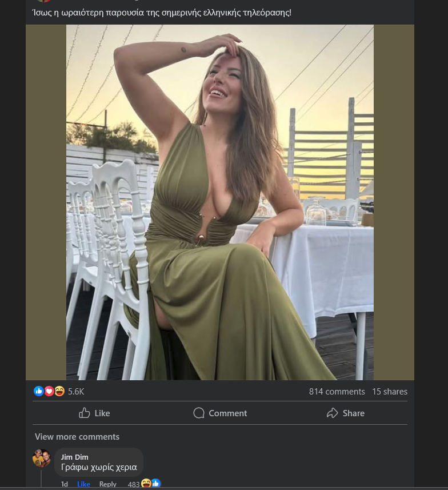Click the blue thumbs-up reaction on the comment

(x=155, y=484)
